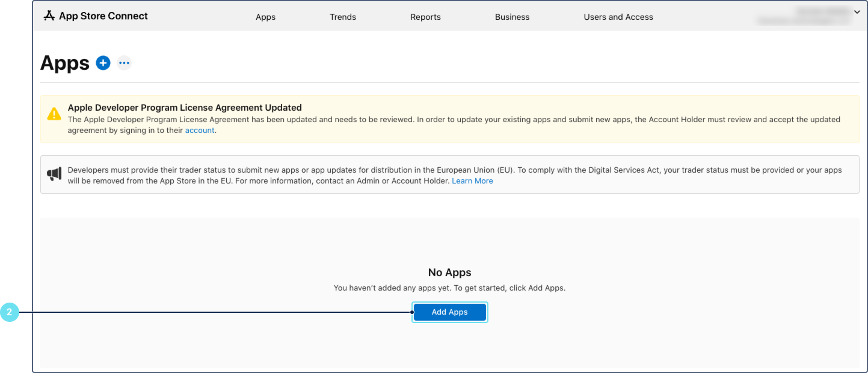This screenshot has width=868, height=373.
Task: Open the ellipsis more options icon
Action: pyautogui.click(x=124, y=63)
